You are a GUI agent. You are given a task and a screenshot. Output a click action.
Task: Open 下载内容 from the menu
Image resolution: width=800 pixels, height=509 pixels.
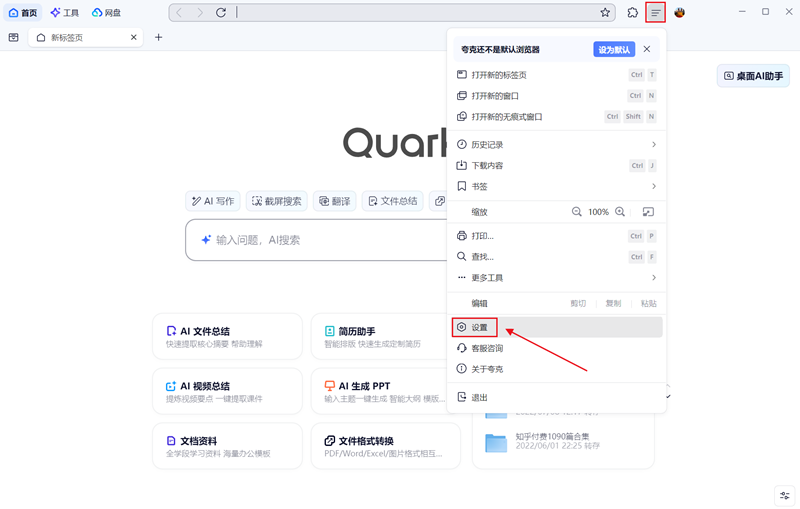(x=557, y=166)
